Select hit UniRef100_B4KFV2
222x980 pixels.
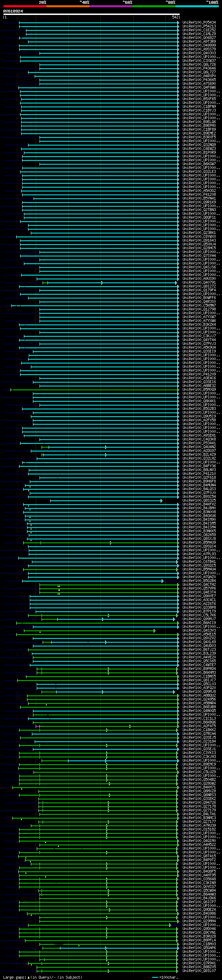click(199, 504)
